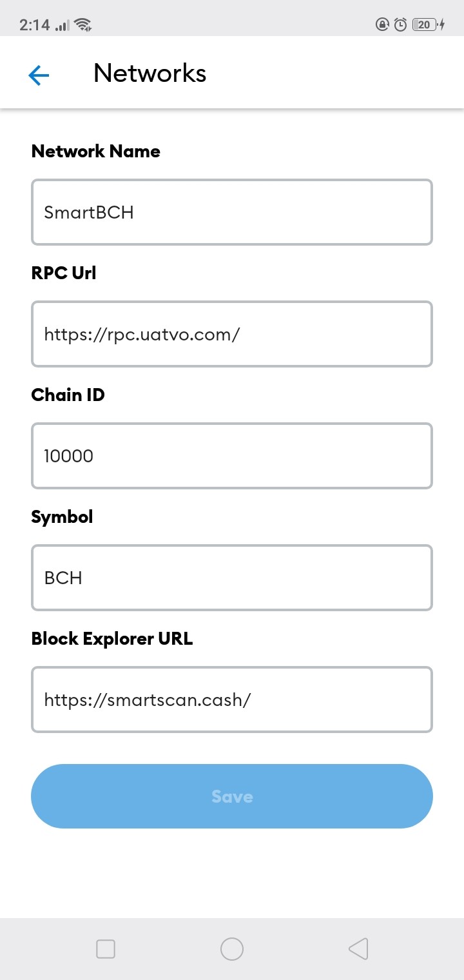This screenshot has width=464, height=980.
Task: Go home with the circle nav icon
Action: pos(232,949)
